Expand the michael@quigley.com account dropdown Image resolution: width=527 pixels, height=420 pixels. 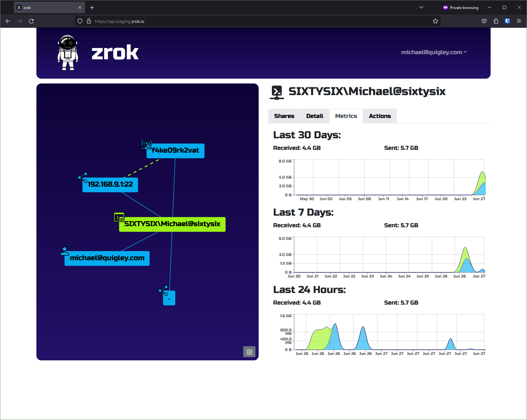click(434, 52)
